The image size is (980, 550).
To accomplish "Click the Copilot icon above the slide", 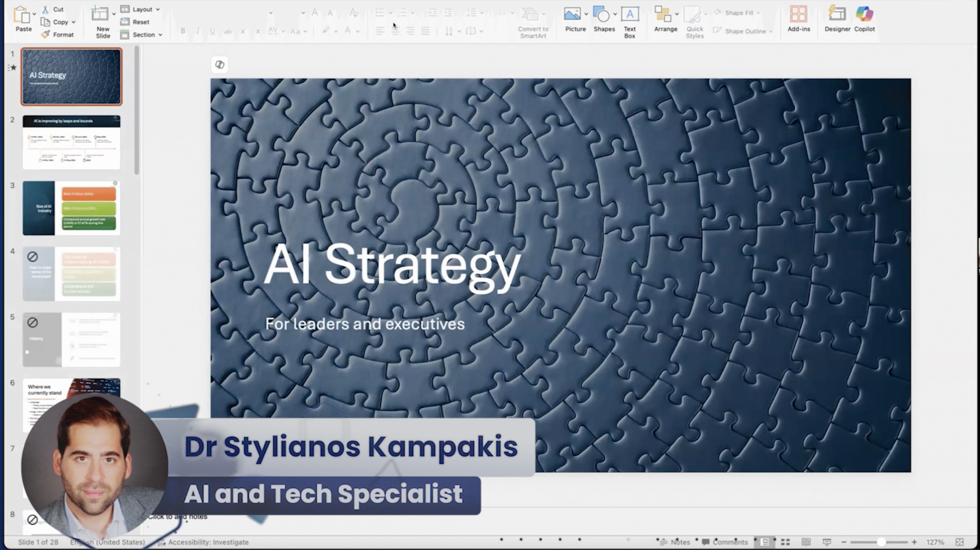I will [220, 65].
